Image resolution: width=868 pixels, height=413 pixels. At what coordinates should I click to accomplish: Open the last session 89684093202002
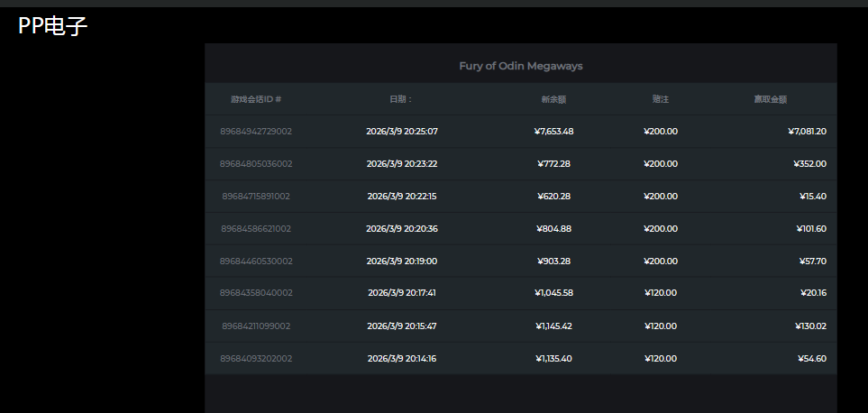(256, 359)
